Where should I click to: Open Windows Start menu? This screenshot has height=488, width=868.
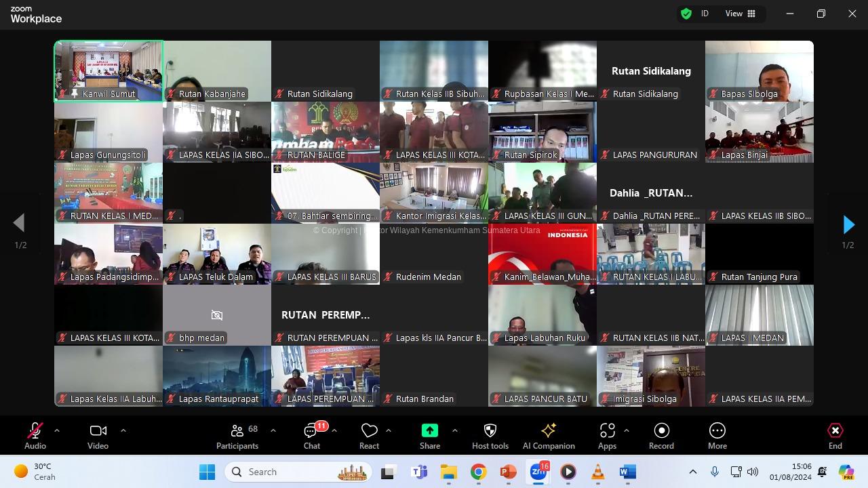[208, 472]
